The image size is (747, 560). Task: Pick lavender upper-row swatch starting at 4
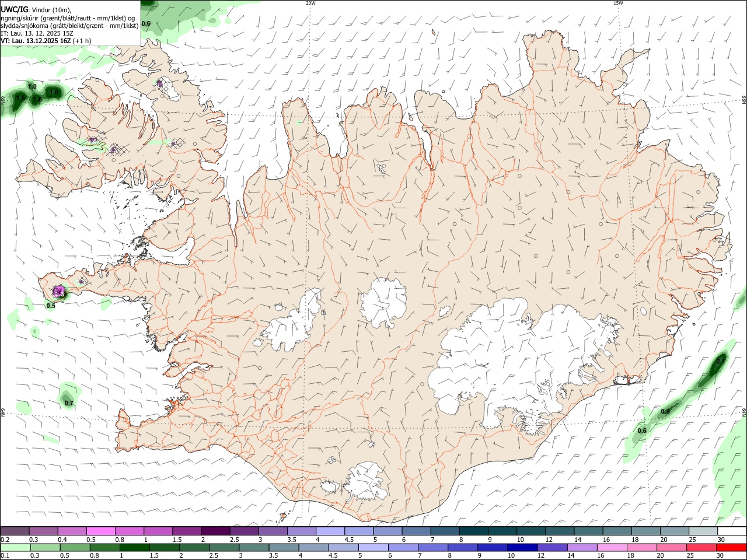(330, 531)
